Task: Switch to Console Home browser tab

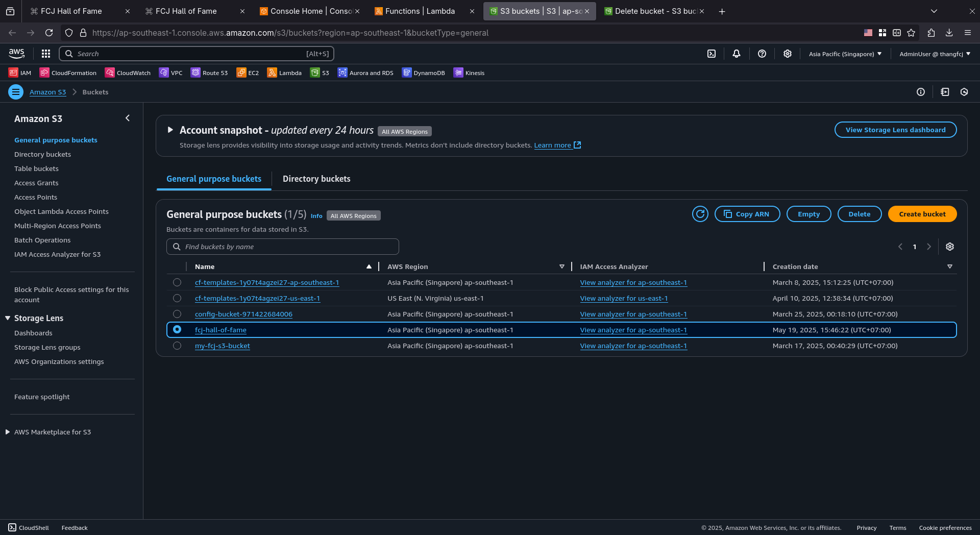Action: [x=309, y=11]
